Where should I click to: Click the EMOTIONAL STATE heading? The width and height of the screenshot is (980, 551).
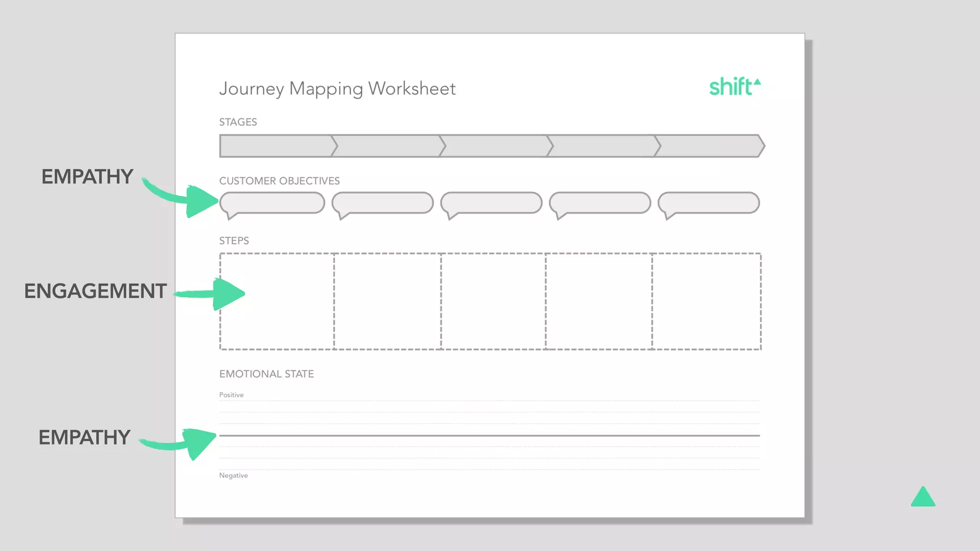click(x=267, y=374)
